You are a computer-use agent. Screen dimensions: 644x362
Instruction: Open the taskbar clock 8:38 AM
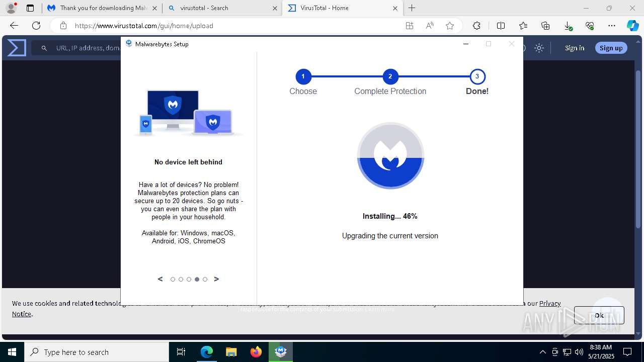pos(600,352)
